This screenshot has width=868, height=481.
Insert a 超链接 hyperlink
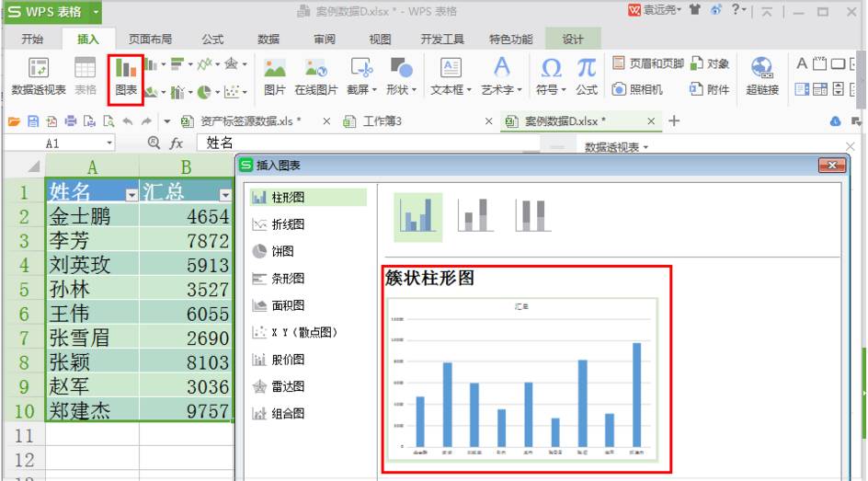tap(762, 76)
